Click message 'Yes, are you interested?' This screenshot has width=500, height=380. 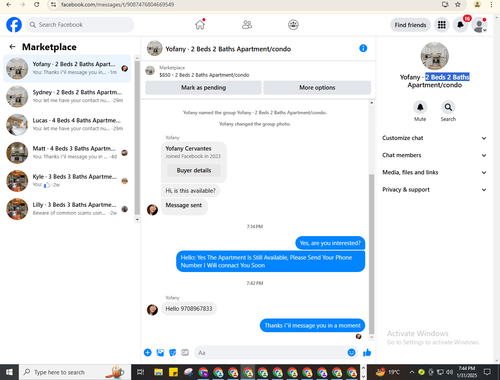tap(330, 243)
